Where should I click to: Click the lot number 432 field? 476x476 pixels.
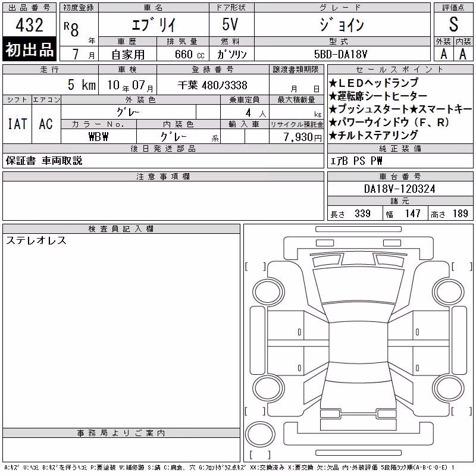point(29,25)
